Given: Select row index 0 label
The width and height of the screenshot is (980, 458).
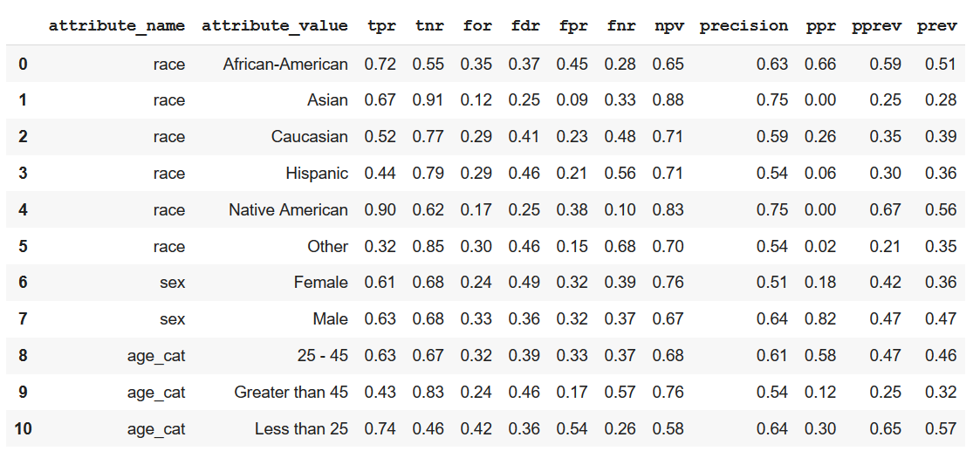Looking at the screenshot, I should click(x=23, y=64).
